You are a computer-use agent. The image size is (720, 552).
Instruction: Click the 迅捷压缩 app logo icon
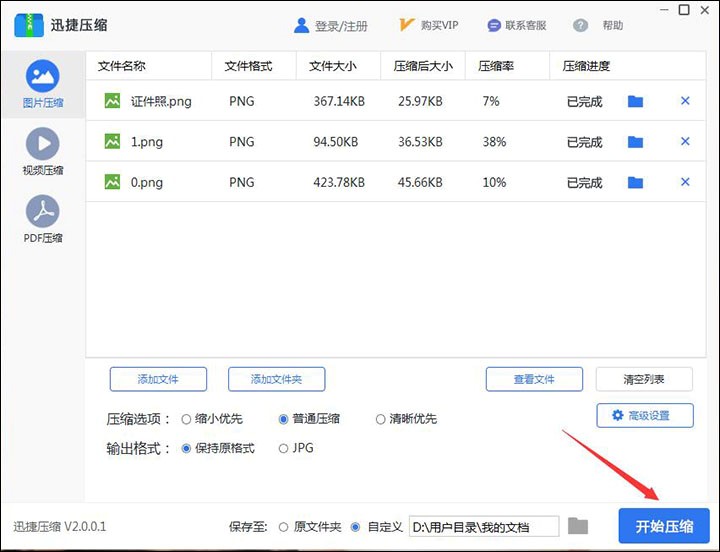point(28,25)
